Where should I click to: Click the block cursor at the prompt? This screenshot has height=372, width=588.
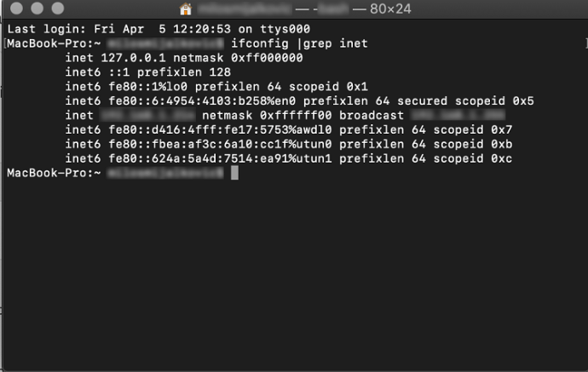(234, 173)
